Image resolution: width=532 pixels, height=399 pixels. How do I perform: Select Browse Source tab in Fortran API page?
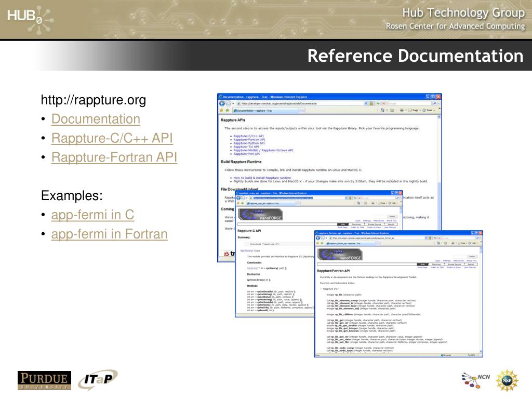coord(454,264)
